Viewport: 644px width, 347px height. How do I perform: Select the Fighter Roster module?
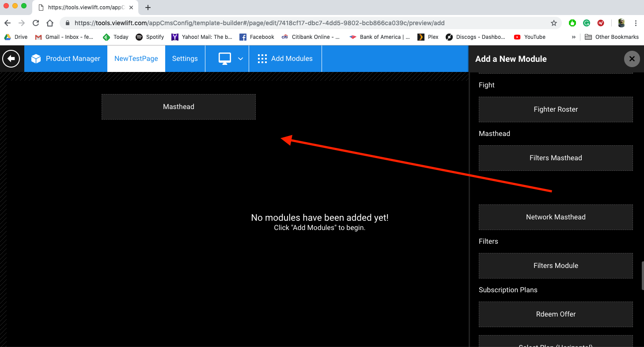556,109
